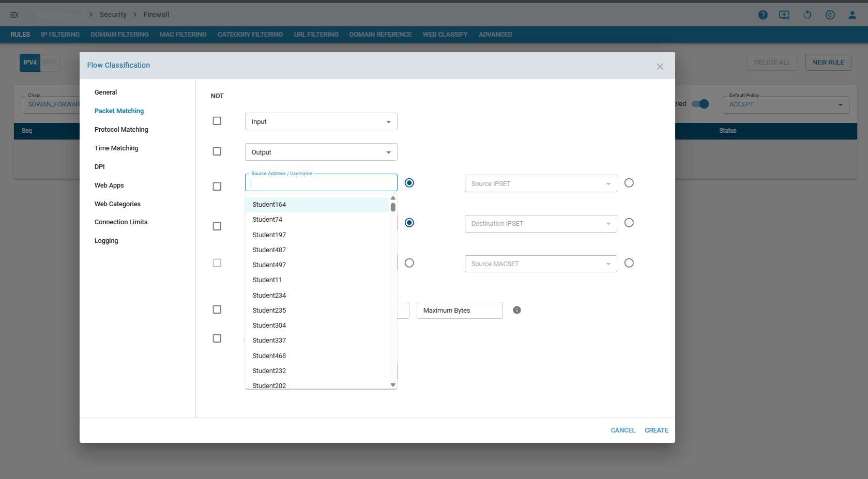Choose Student164 from the suggestions
Screen dimensions: 868x479
[317, 205]
